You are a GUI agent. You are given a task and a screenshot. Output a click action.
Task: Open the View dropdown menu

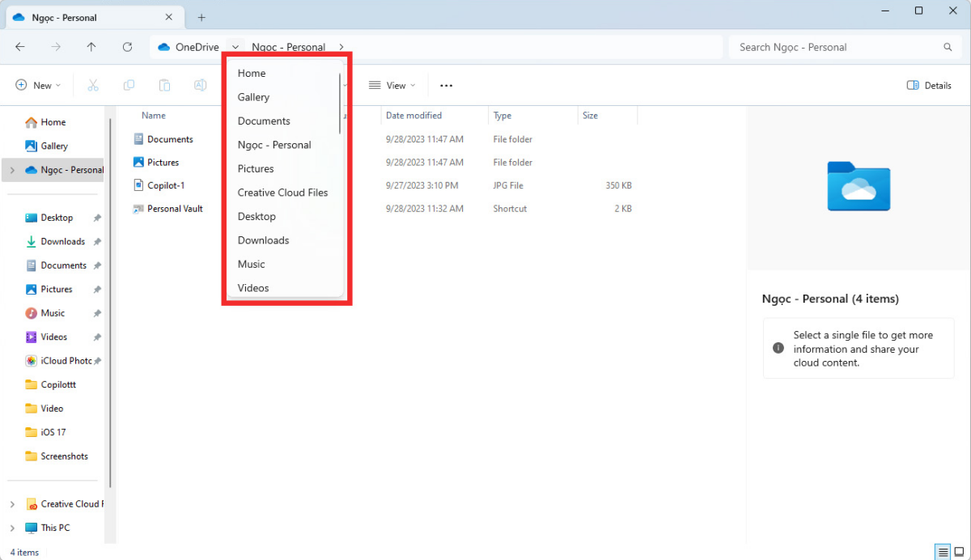[392, 85]
